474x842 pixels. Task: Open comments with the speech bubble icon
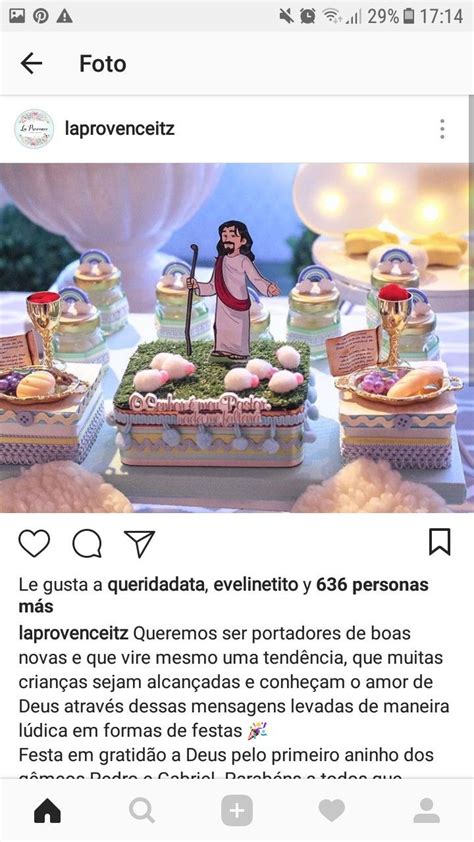[x=87, y=543]
